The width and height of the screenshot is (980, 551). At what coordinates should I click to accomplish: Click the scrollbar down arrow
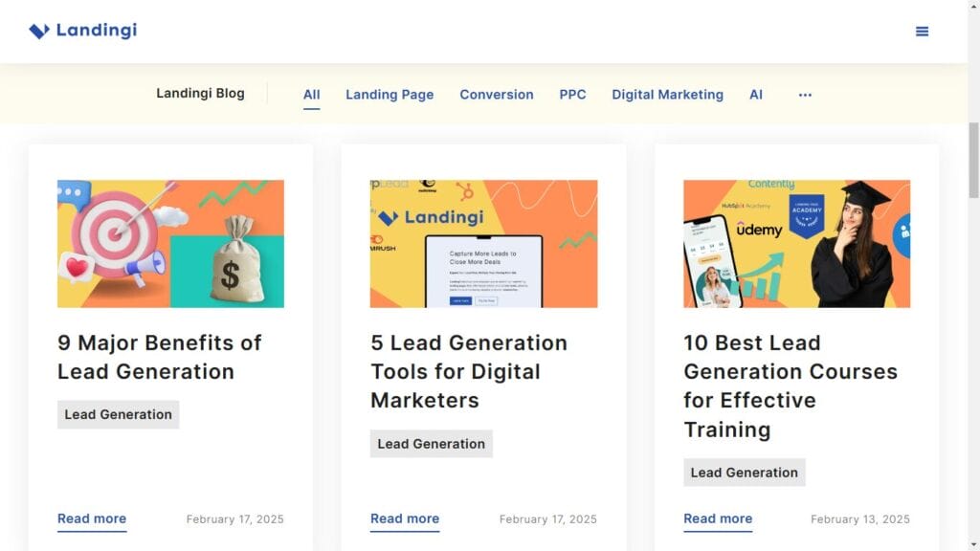click(973, 545)
